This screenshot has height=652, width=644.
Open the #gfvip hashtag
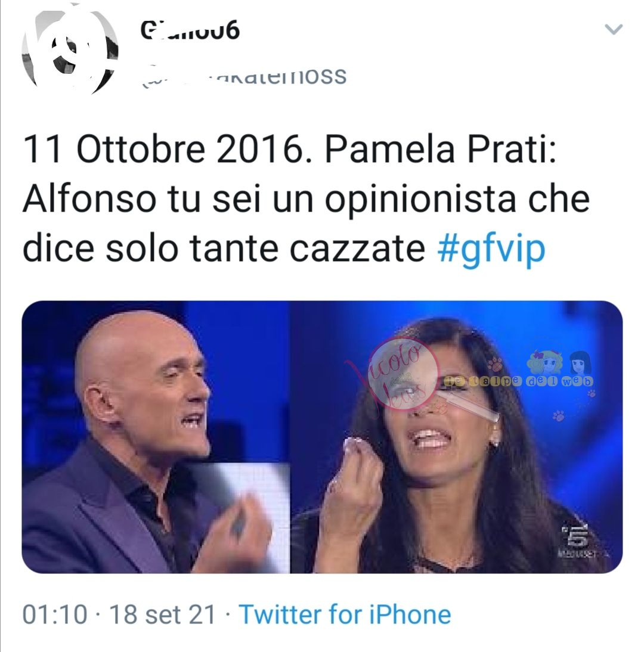[491, 249]
